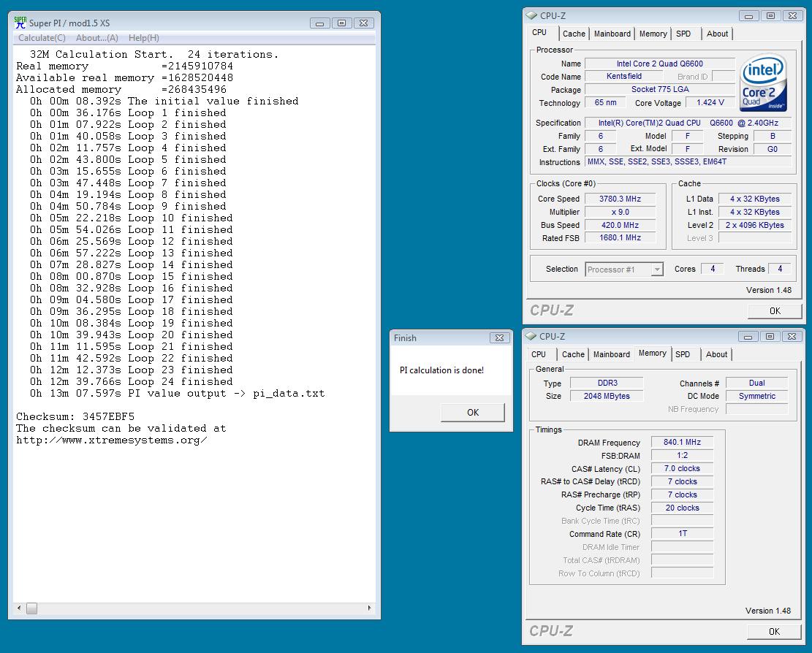The image size is (812, 653).
Task: Click the Cores count field showing 4
Action: pos(713,269)
